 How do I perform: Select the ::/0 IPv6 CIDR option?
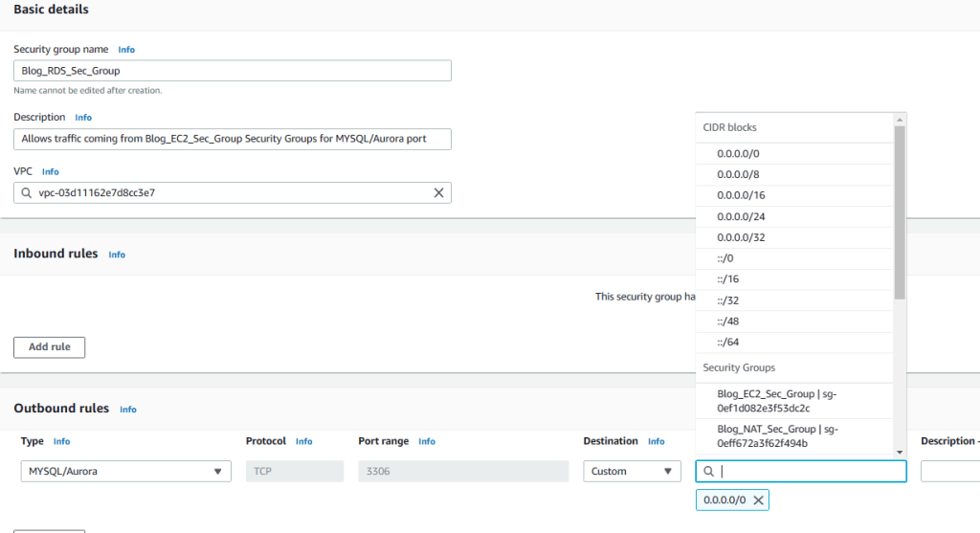pyautogui.click(x=724, y=258)
